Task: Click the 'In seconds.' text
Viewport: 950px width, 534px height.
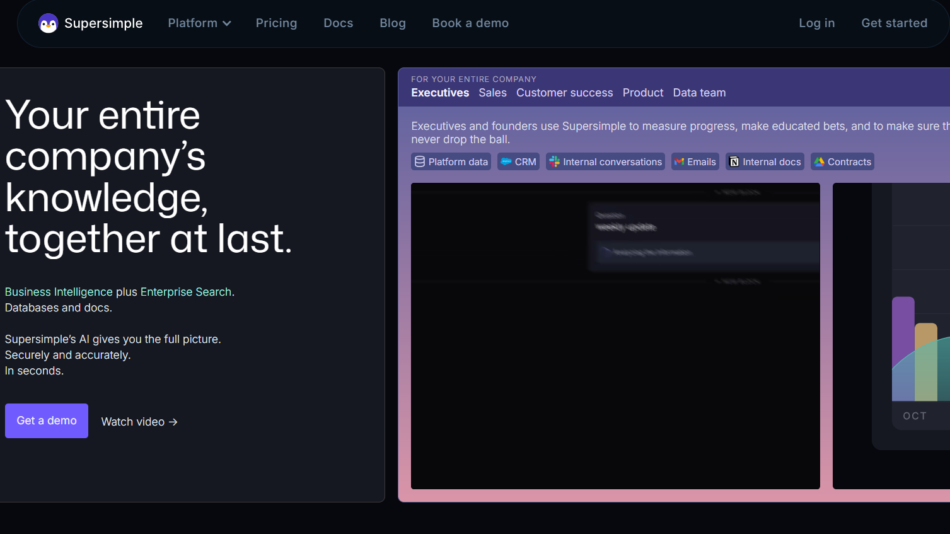Action: tap(34, 371)
